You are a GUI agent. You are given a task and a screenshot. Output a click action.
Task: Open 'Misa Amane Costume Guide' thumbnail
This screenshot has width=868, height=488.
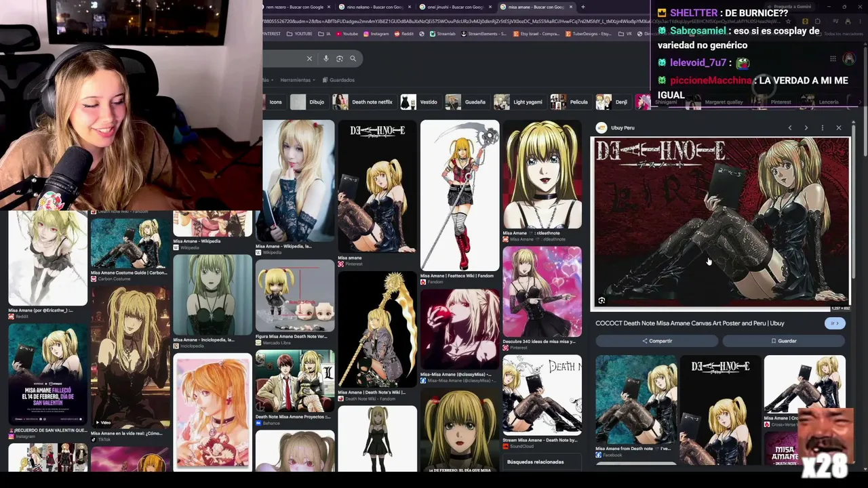(x=130, y=244)
